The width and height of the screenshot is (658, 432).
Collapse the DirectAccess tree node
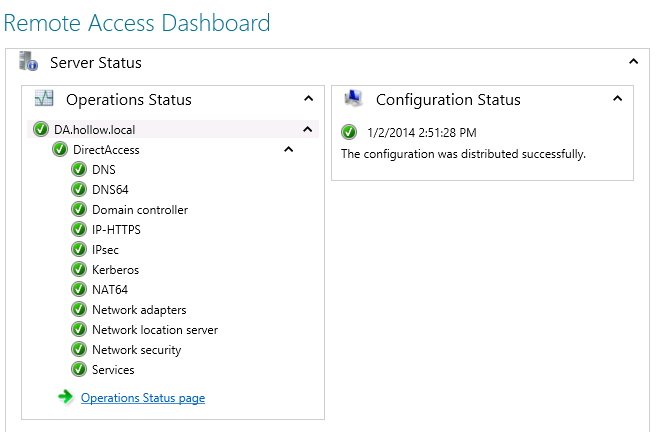[x=288, y=150]
